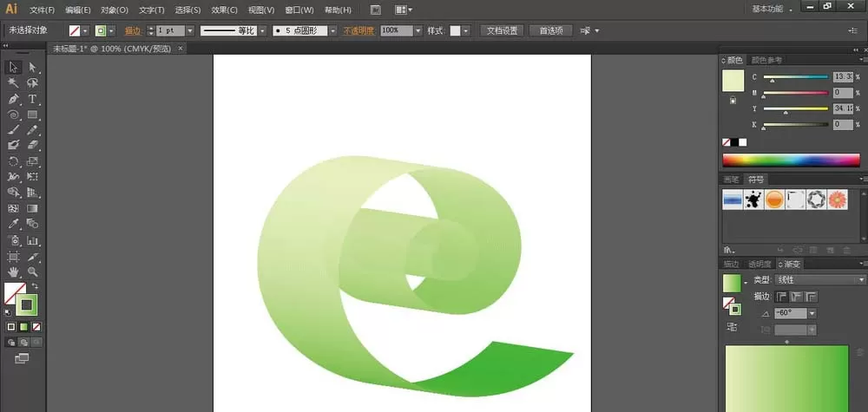The height and width of the screenshot is (412, 868).
Task: Click the orange 描边 link in control bar
Action: [x=133, y=31]
